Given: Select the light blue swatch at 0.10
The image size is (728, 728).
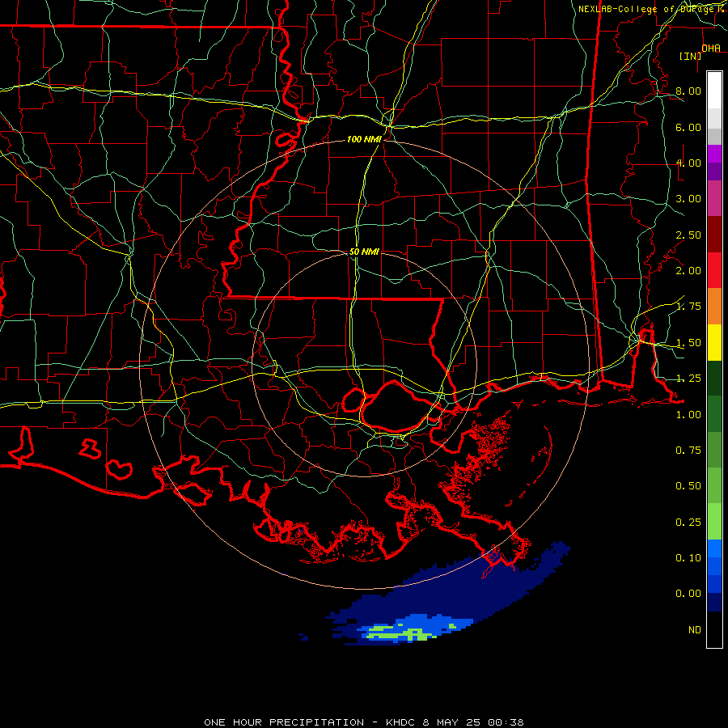Looking at the screenshot, I should point(714,548).
